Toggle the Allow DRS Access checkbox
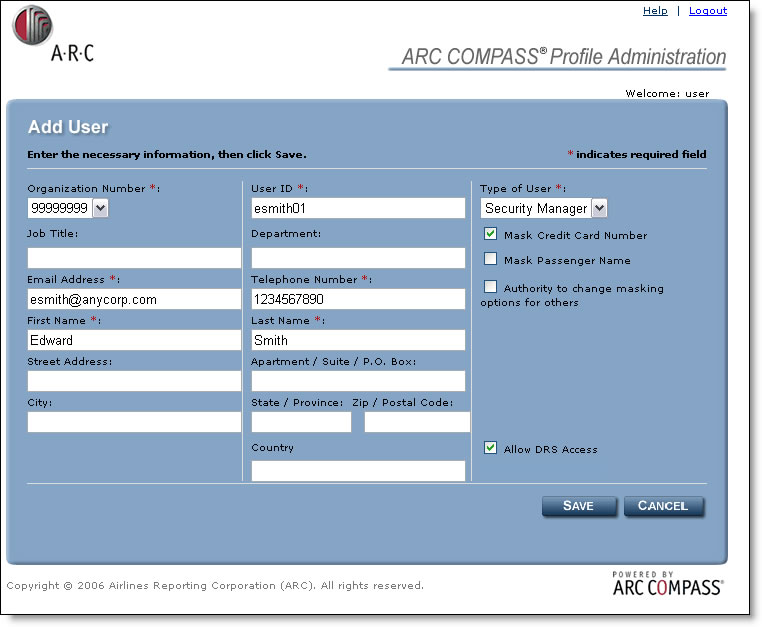Image resolution: width=762 pixels, height=627 pixels. tap(490, 448)
